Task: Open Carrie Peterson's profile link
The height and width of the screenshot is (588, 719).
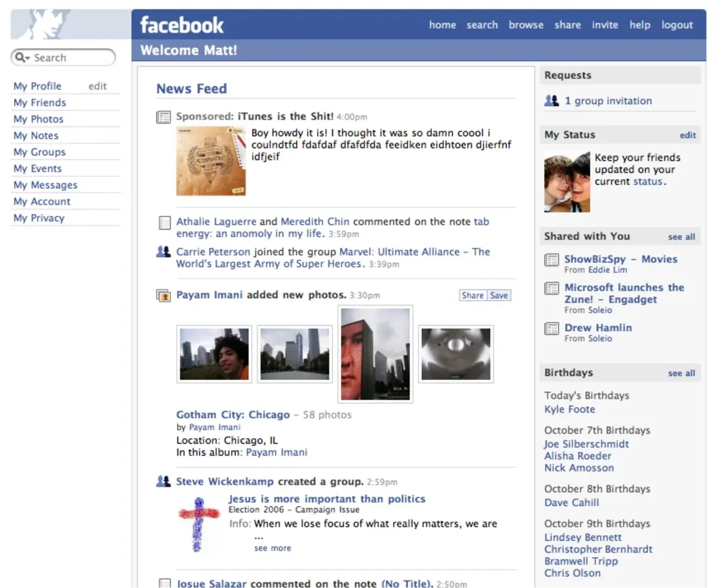Action: coord(214,252)
